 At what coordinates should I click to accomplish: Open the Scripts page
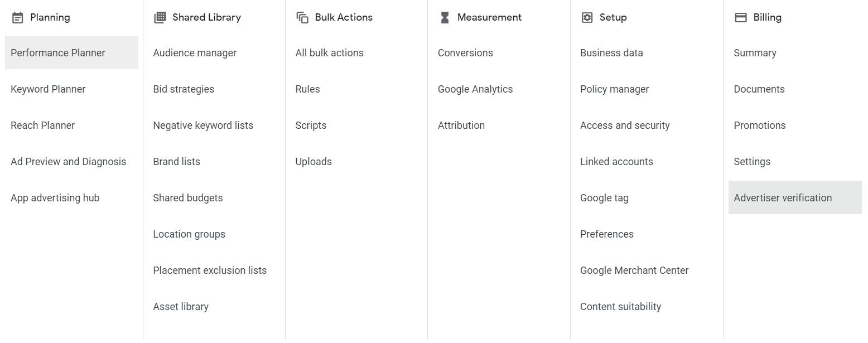311,125
